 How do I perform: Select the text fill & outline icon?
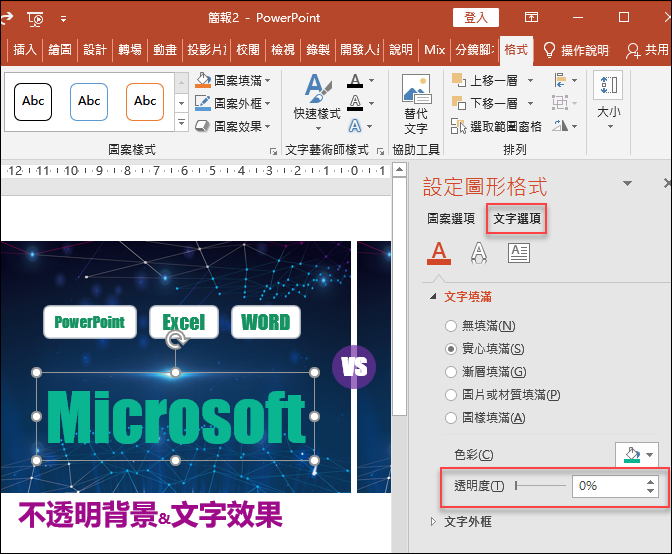point(439,253)
